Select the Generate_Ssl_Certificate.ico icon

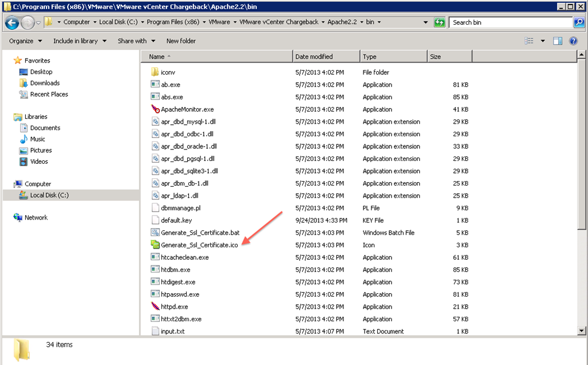tap(155, 245)
